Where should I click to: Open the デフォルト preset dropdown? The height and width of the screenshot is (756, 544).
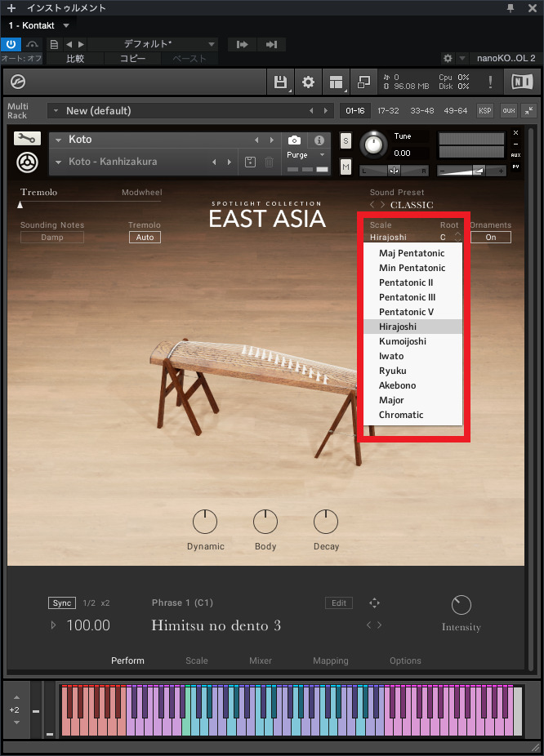coord(212,44)
